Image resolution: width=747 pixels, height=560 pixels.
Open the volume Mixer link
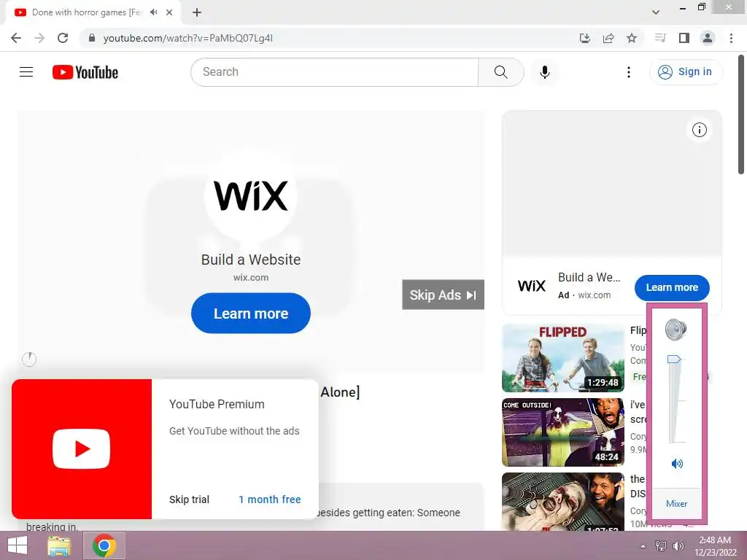[x=676, y=503]
